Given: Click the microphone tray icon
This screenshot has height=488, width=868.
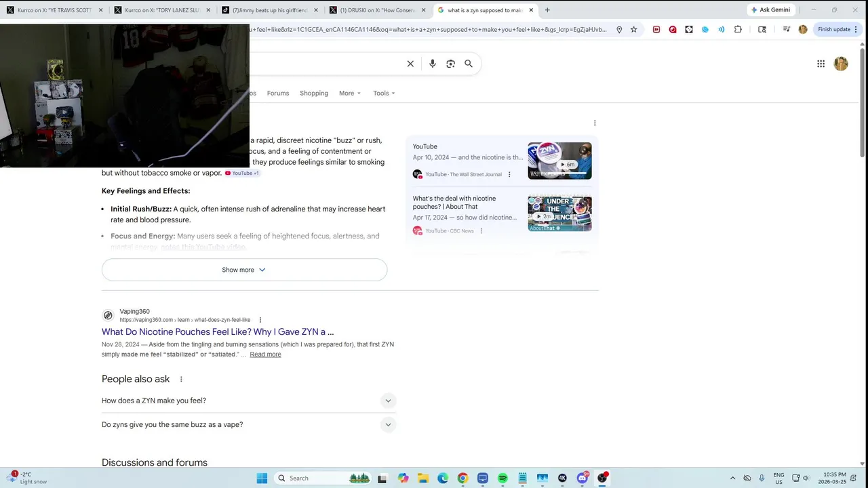Looking at the screenshot, I should pyautogui.click(x=762, y=478).
